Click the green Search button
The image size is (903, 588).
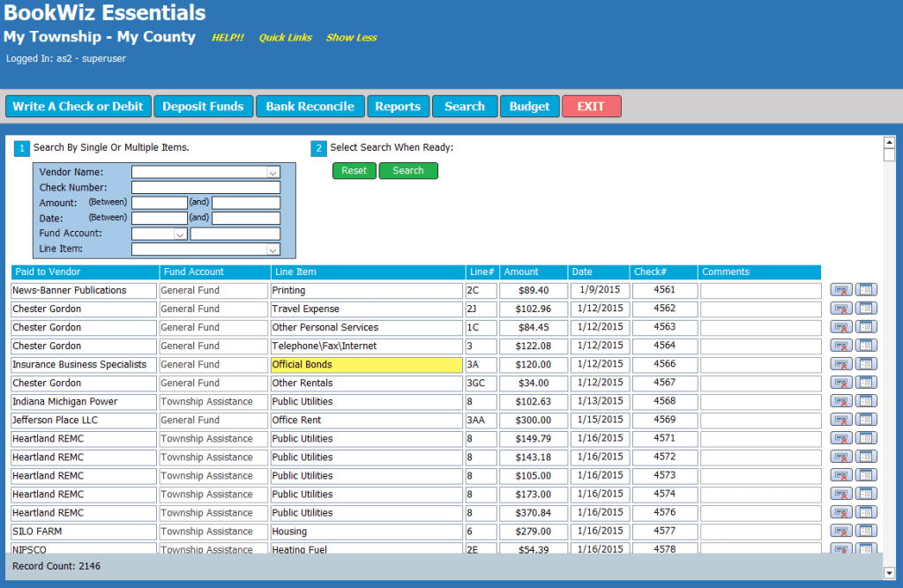point(407,171)
